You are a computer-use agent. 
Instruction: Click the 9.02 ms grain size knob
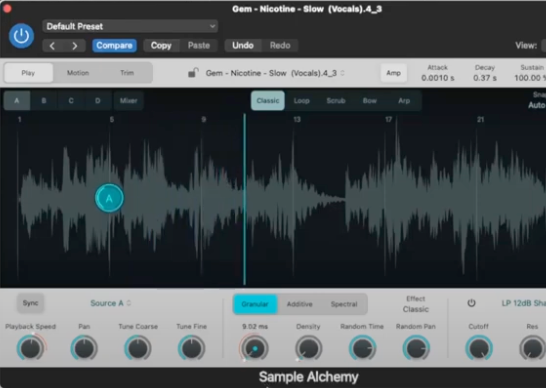pyautogui.click(x=255, y=348)
